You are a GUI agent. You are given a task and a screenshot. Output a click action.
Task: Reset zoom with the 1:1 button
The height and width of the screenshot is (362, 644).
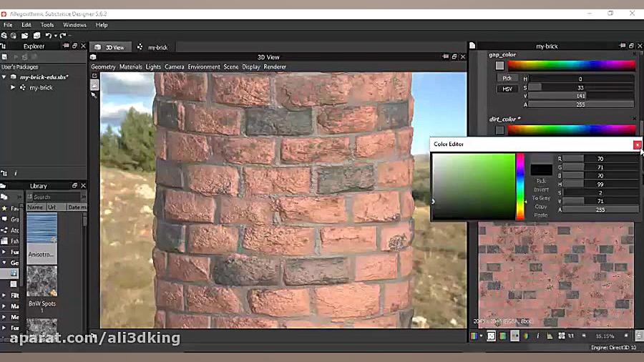pyautogui.click(x=571, y=336)
